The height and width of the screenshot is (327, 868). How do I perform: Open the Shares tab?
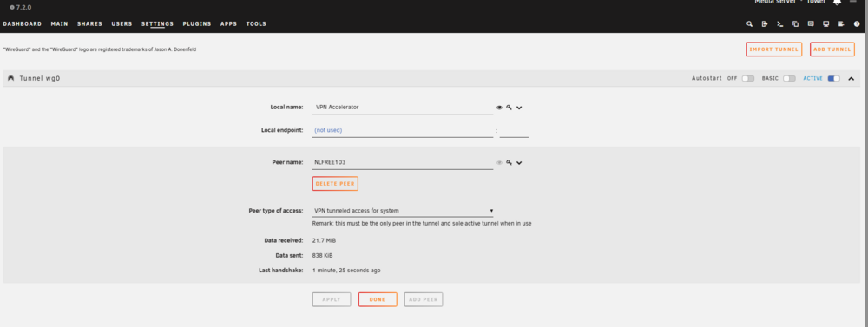tap(89, 23)
